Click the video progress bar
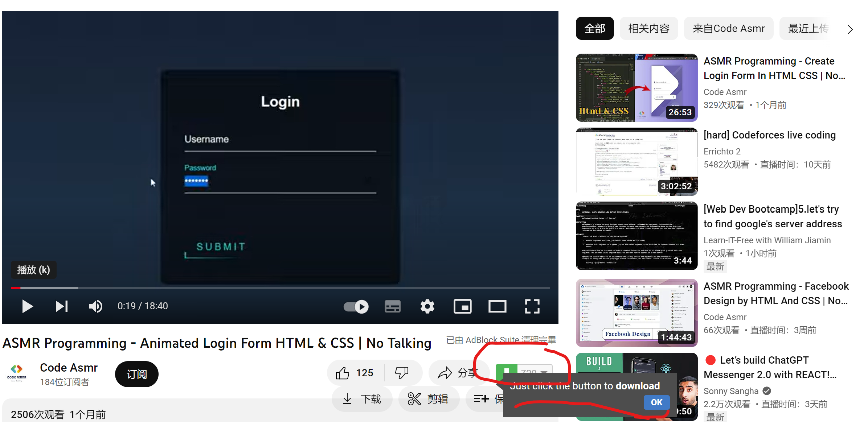This screenshot has width=868, height=422. (279, 288)
